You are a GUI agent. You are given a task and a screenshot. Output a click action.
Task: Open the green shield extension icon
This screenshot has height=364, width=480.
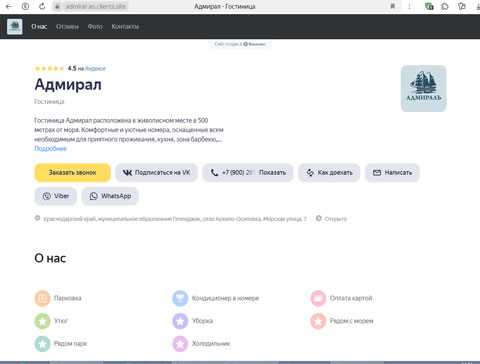pyautogui.click(x=429, y=6)
